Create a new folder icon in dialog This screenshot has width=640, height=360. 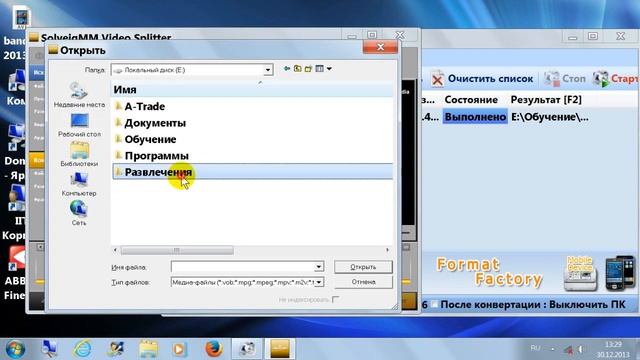[x=308, y=69]
